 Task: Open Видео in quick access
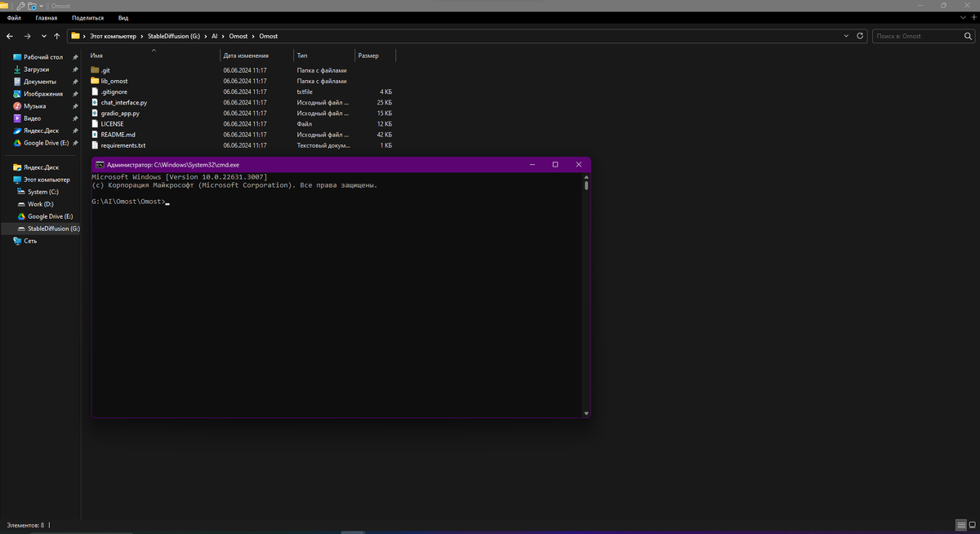32,118
